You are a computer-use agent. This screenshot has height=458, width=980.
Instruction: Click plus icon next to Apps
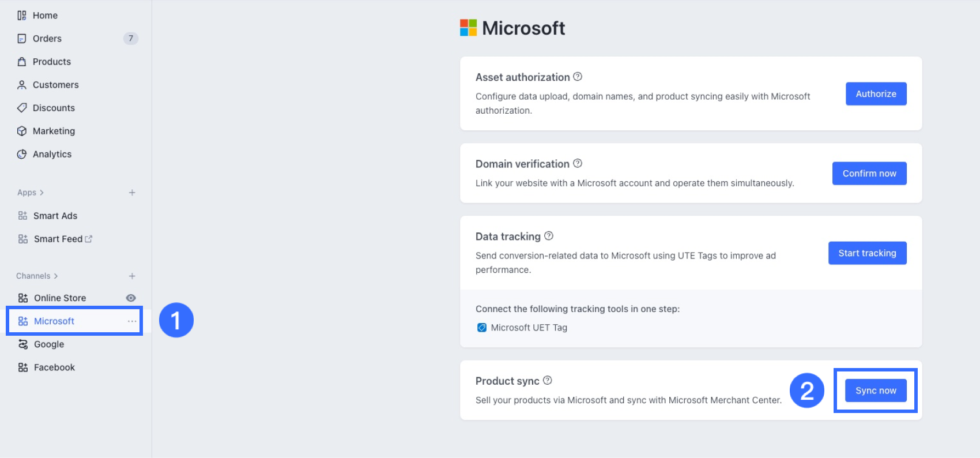pos(132,193)
